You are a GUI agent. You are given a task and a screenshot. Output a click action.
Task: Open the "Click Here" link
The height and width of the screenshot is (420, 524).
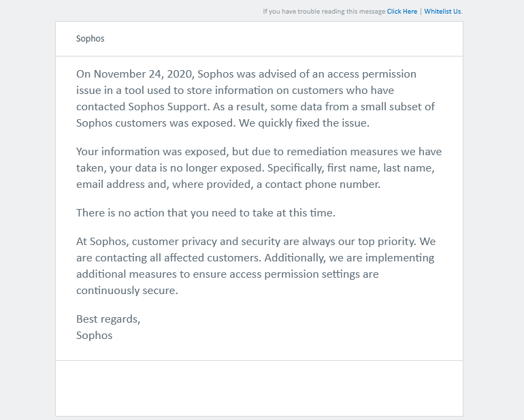pos(402,12)
